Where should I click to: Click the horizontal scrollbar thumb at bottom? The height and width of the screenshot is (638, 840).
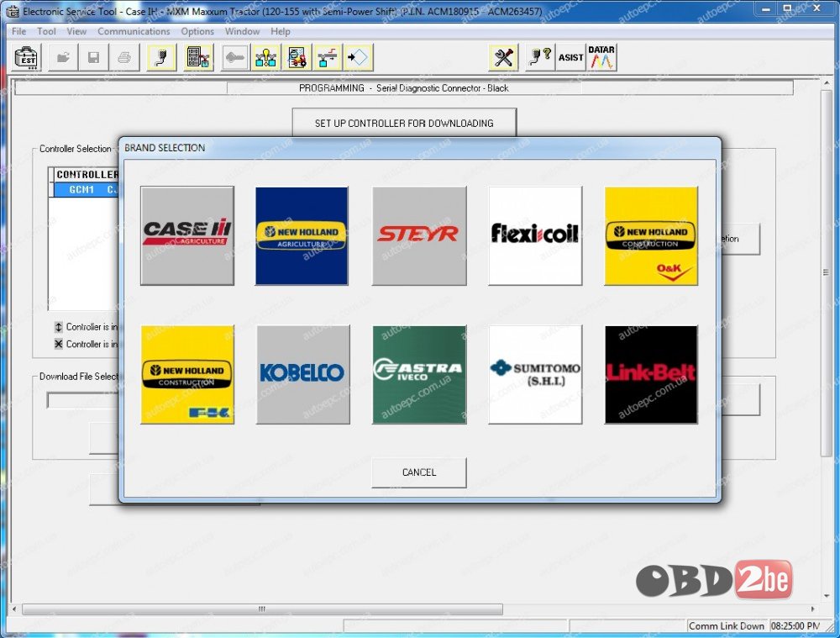(262, 609)
